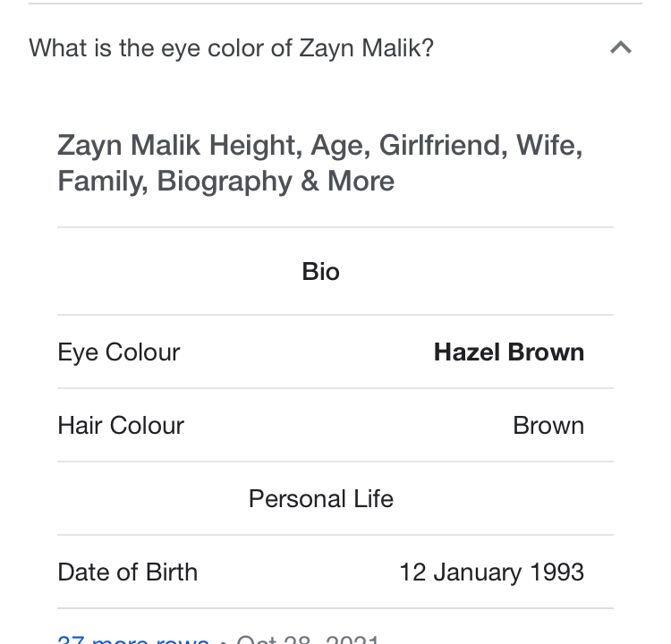The image size is (671, 644).
Task: Click the question 'What is the eye color of Zayn Malik?'
Action: click(231, 48)
